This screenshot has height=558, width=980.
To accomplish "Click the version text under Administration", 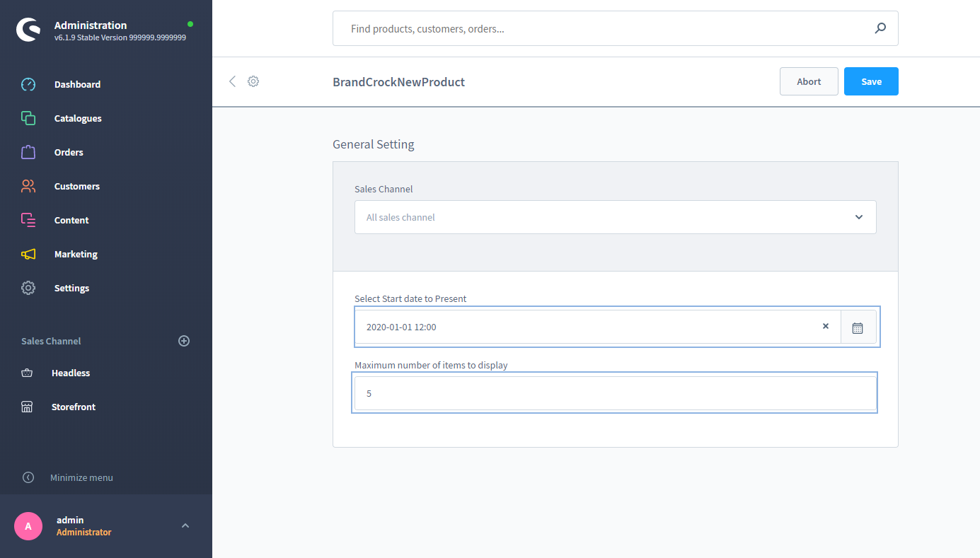I will coord(120,37).
